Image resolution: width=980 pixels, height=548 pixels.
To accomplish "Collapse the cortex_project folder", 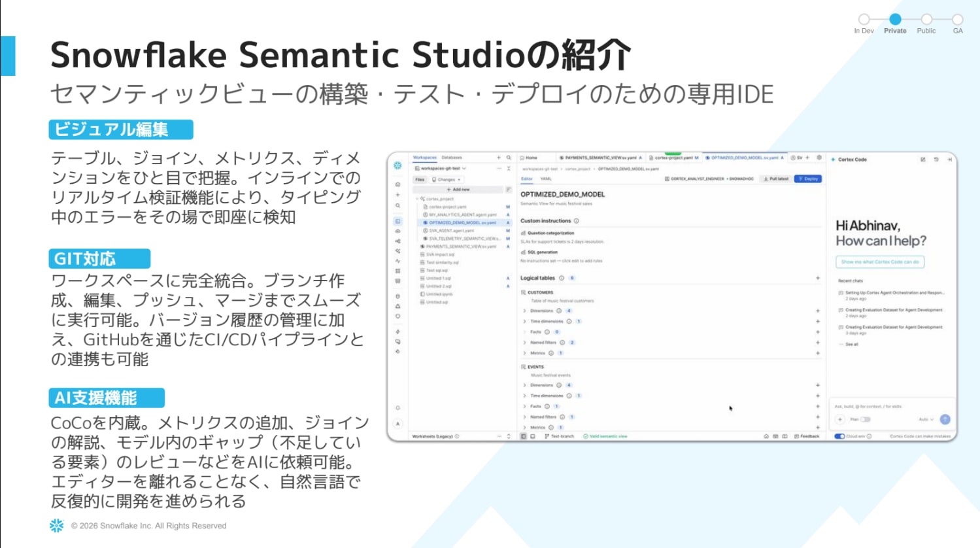I will (x=417, y=199).
